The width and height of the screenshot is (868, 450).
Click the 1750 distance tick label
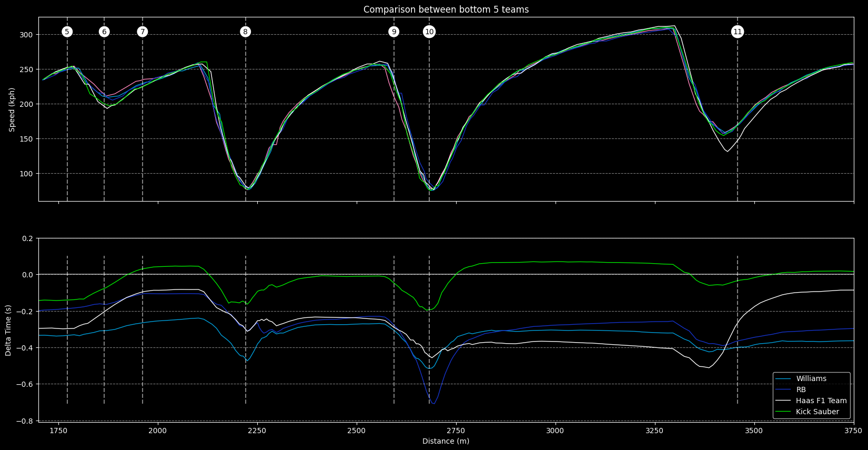[x=58, y=430]
